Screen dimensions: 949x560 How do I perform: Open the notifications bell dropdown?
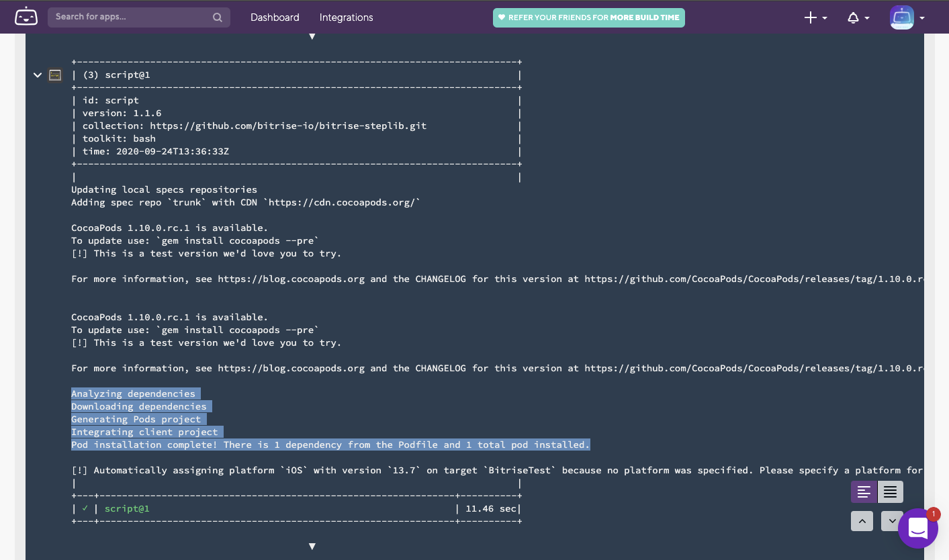pos(858,18)
